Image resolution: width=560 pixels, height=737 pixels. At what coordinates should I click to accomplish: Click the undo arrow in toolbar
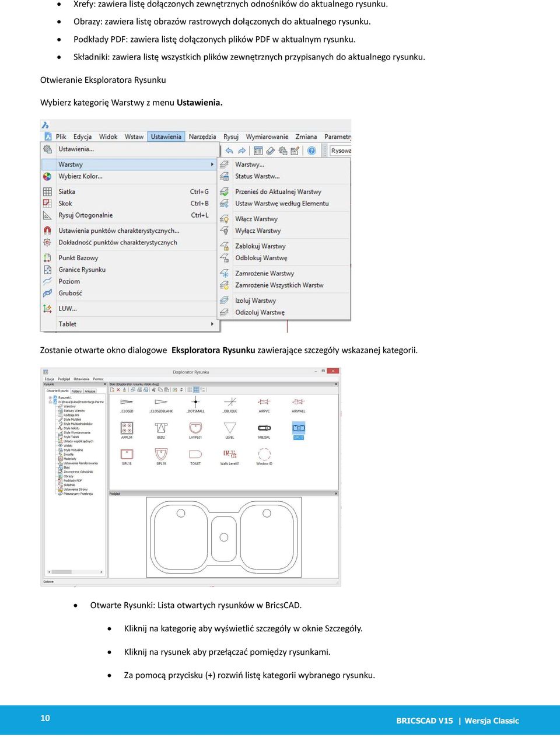click(229, 151)
